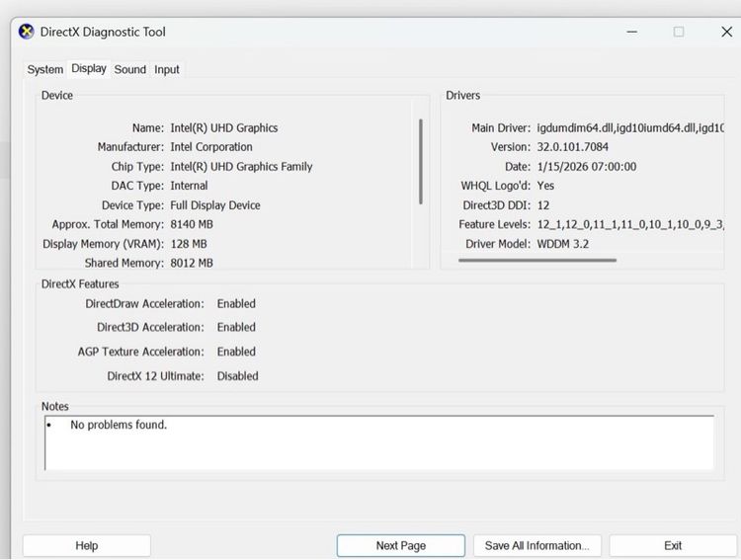
Task: Click the 'DirectX 12 Ultimate:' label
Action: pos(155,376)
